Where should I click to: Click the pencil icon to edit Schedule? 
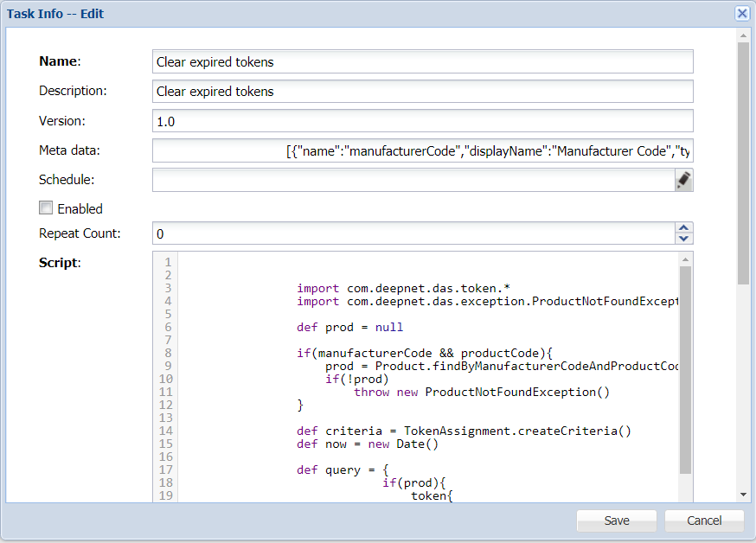click(x=683, y=180)
